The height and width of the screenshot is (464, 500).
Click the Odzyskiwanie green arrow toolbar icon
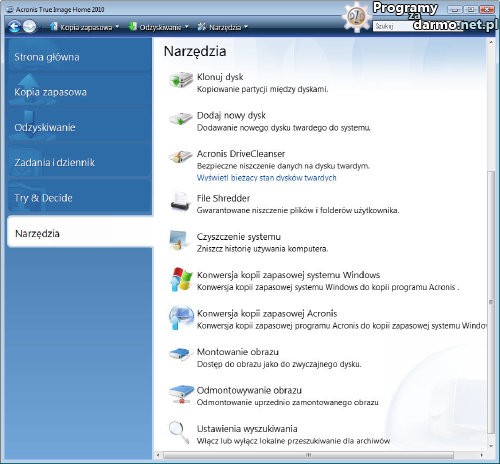point(133,26)
